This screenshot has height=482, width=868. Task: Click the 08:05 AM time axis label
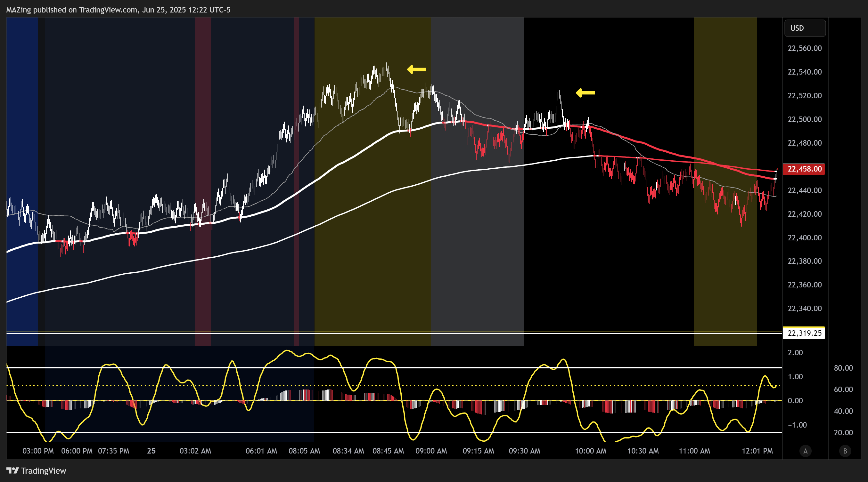click(x=304, y=451)
